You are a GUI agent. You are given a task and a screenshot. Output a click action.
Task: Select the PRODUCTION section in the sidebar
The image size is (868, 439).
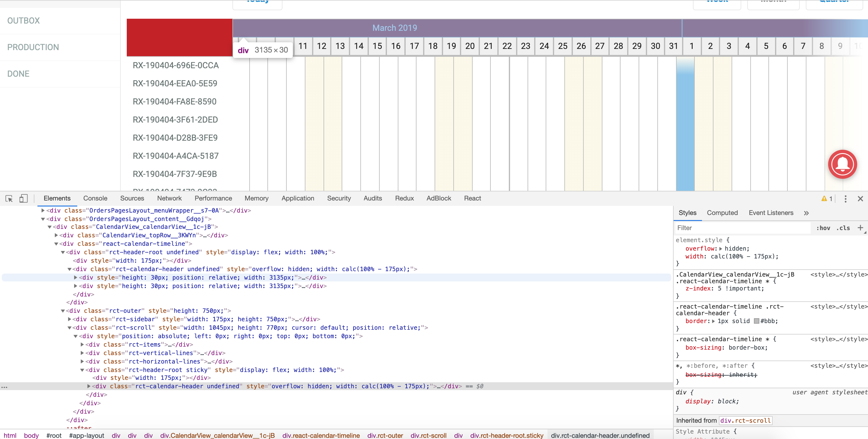pos(33,47)
